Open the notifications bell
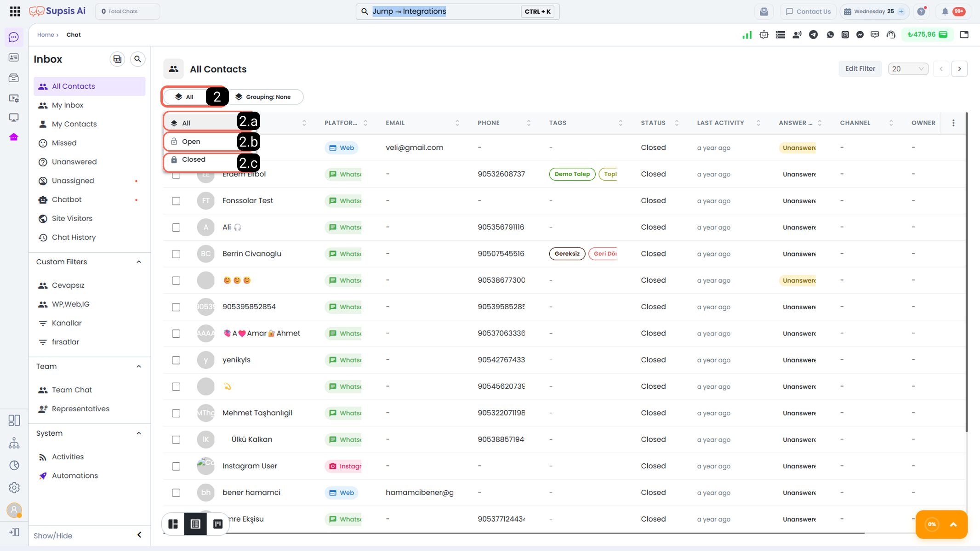980x551 pixels. pos(945,11)
